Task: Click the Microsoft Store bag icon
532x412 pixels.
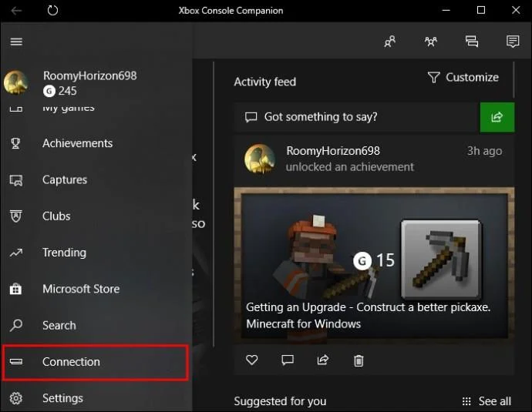Action: tap(15, 289)
